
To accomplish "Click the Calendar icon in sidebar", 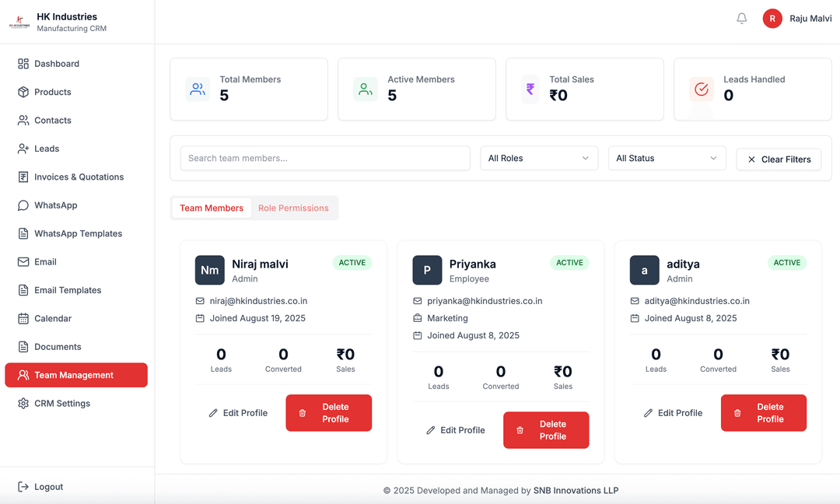I will click(x=23, y=319).
